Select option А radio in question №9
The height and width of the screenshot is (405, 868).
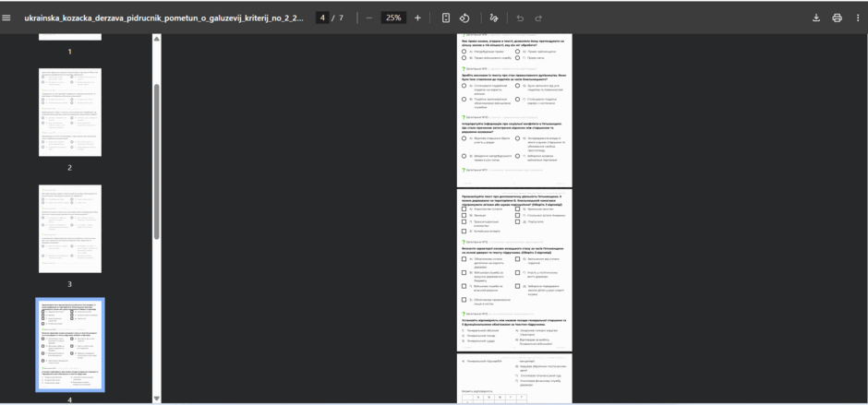(464, 86)
